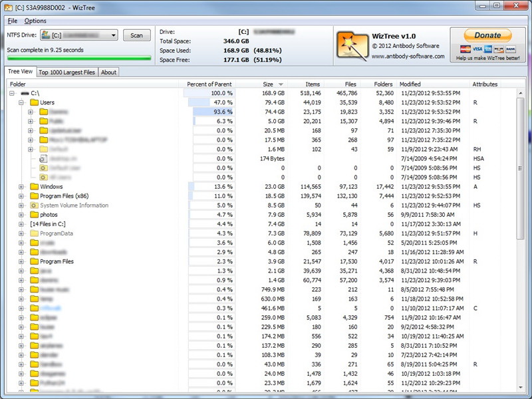Click the 47.0 % percent bar for Users
532x399 pixels.
(211, 102)
